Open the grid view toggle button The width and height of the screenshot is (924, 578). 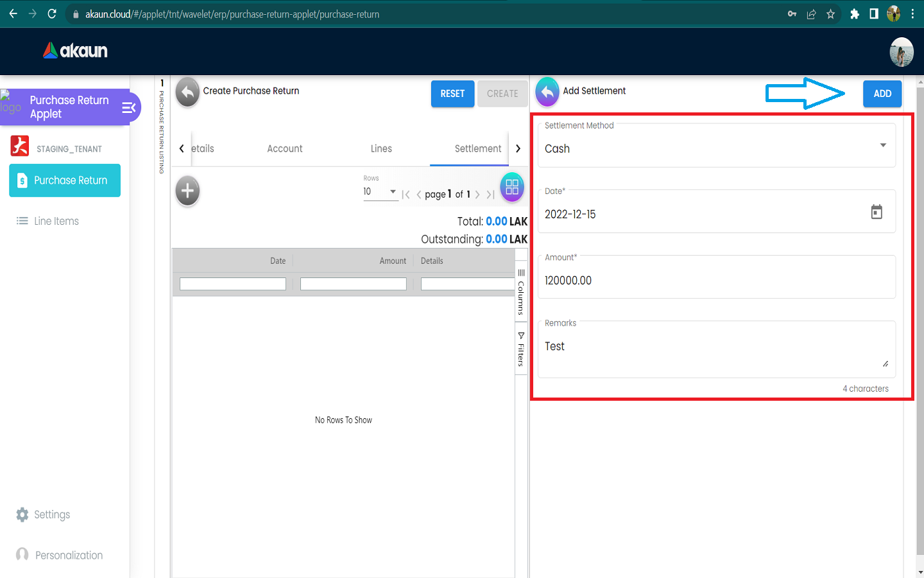(x=512, y=187)
